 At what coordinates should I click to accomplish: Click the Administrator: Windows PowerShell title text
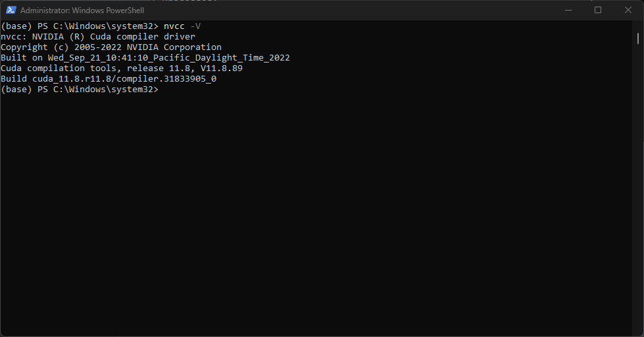click(82, 11)
